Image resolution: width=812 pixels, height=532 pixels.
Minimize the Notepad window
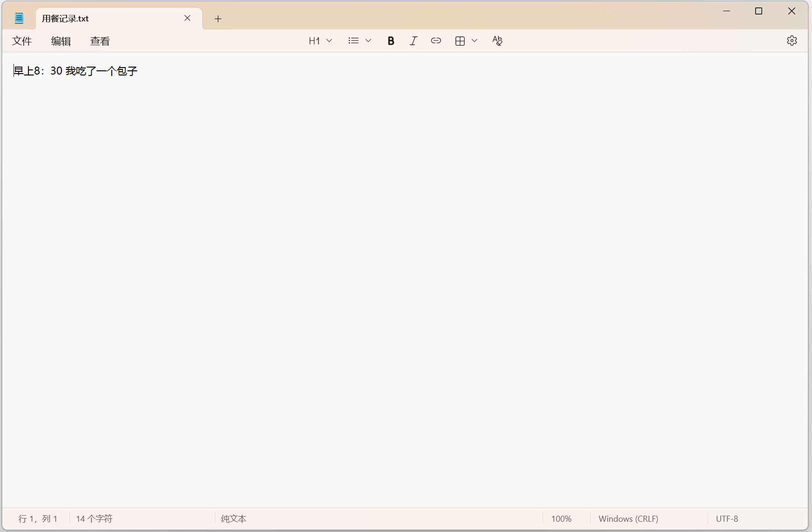pos(726,11)
